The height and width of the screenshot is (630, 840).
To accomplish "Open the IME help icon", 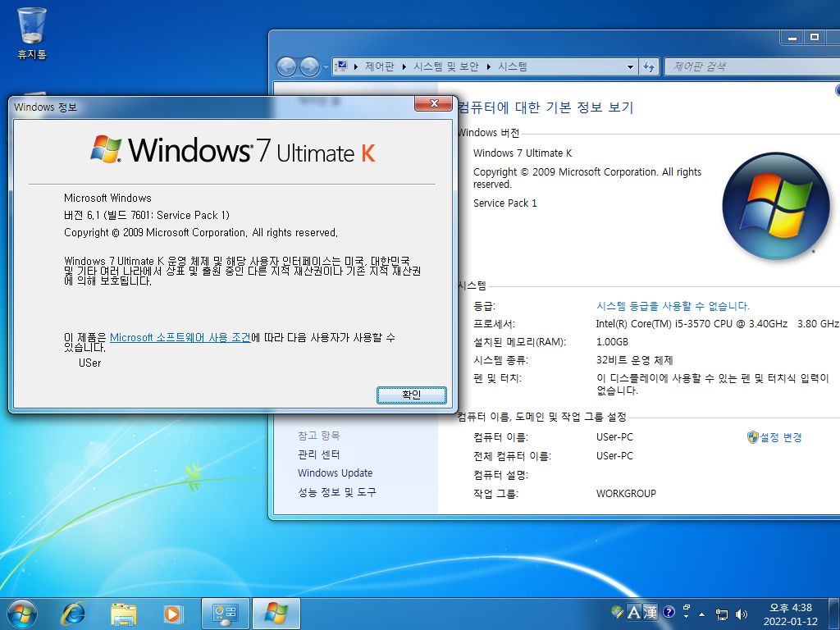I will [x=669, y=612].
